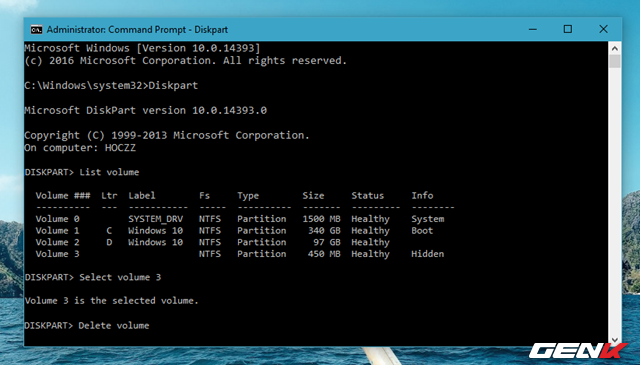Viewport: 640px width, 365px height.
Task: Click the 'List volume' command text
Action: pos(109,172)
